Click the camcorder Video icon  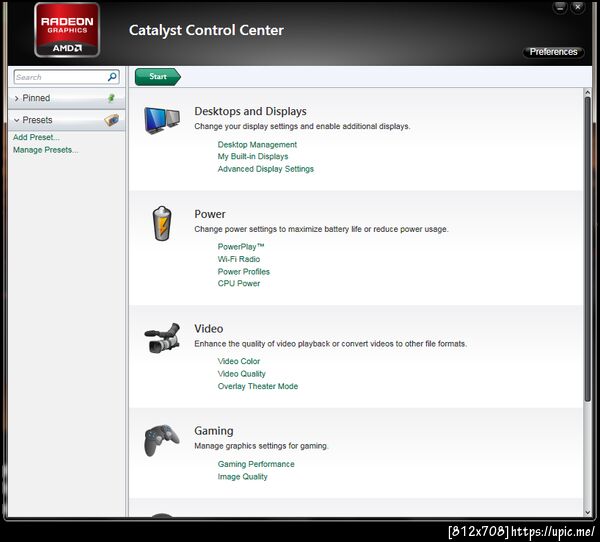pos(162,338)
